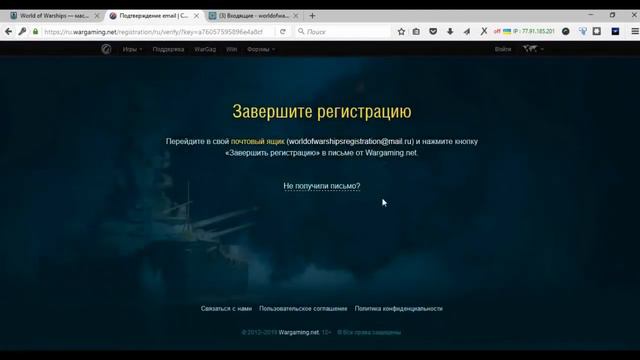Click the paper plane send icon
Image resolution: width=640 pixels, height=360 pixels.
click(x=467, y=31)
